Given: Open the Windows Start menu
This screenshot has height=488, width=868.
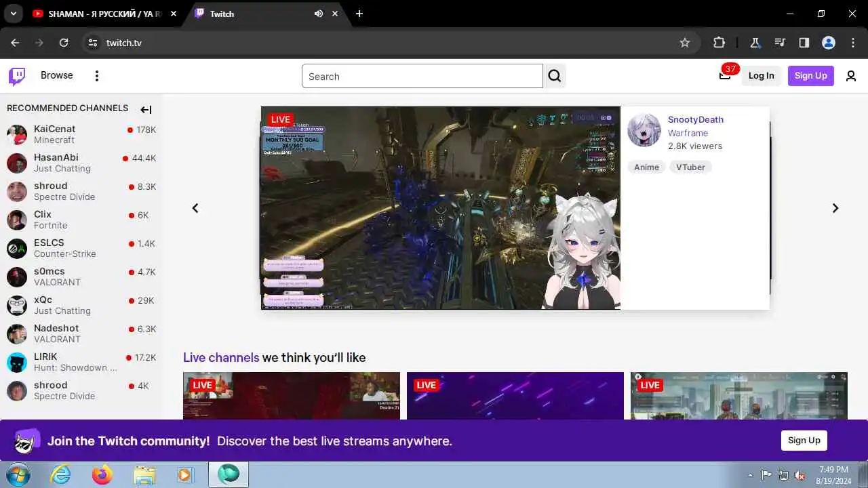Looking at the screenshot, I should [x=18, y=474].
